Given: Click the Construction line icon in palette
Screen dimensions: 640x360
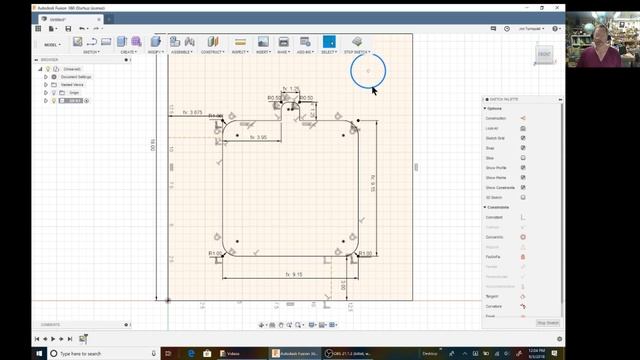Looking at the screenshot, I should [523, 118].
